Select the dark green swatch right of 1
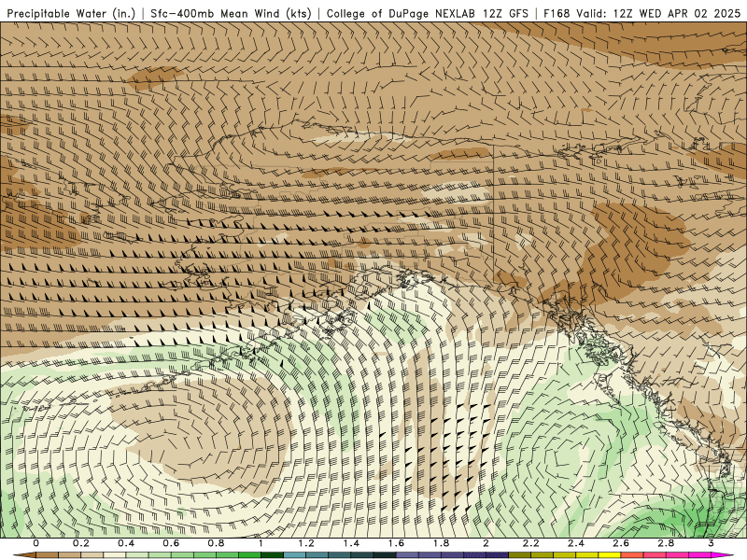Viewport: 747px width, 560px height. [x=272, y=555]
